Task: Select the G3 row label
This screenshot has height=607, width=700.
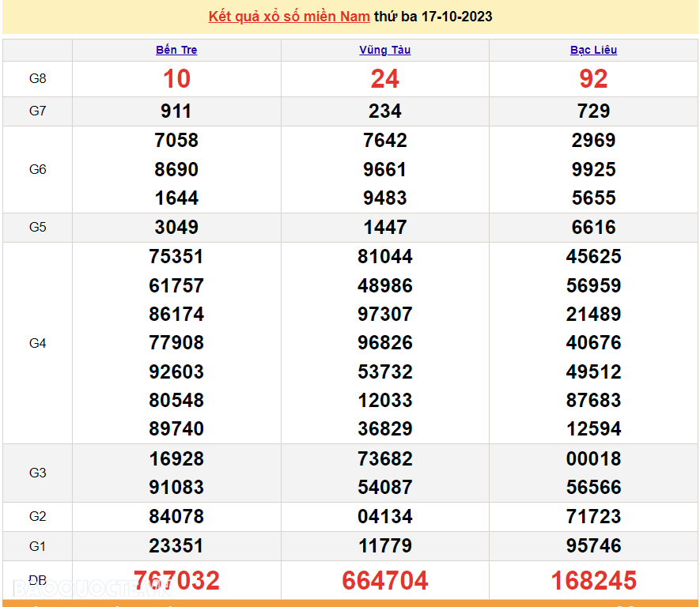Action: (37, 473)
